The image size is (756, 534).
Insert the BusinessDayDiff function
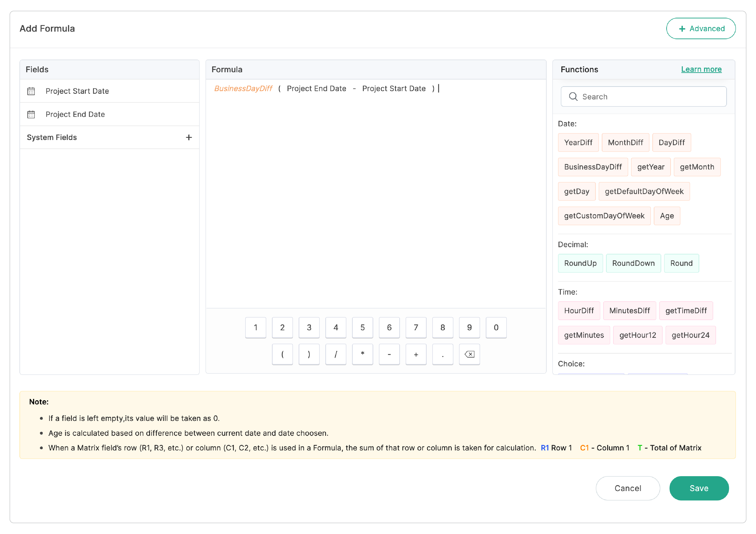593,167
